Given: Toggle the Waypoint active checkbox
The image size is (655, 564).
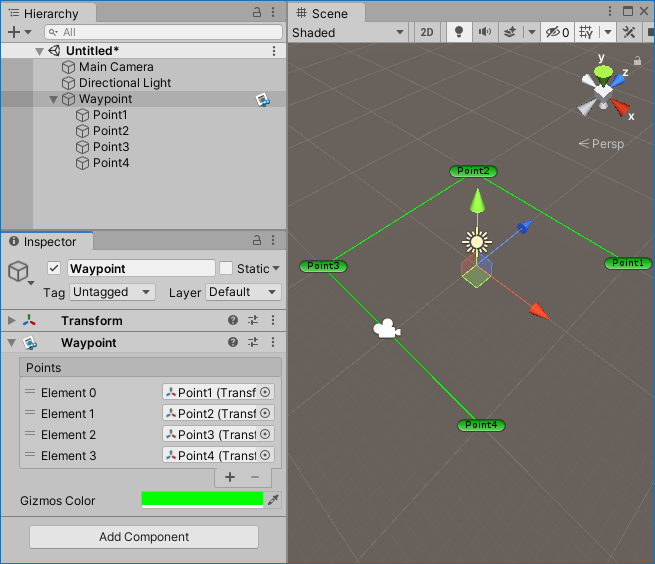Looking at the screenshot, I should point(54,268).
